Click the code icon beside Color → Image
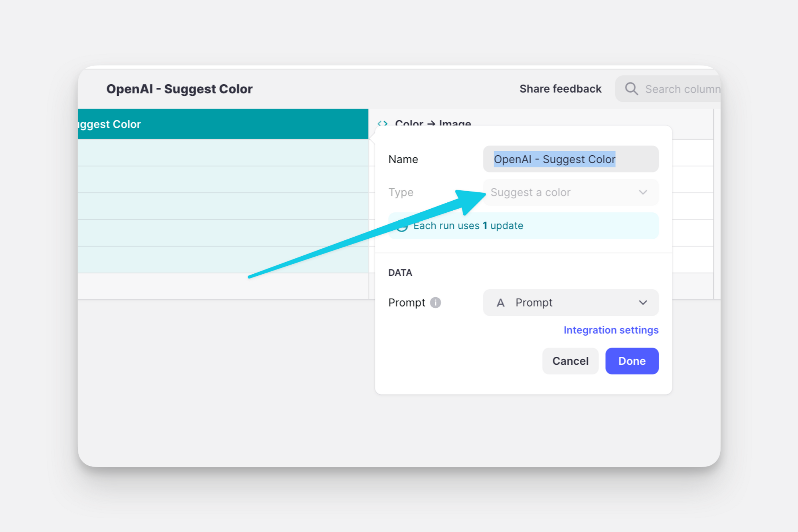The image size is (798, 532). point(383,123)
